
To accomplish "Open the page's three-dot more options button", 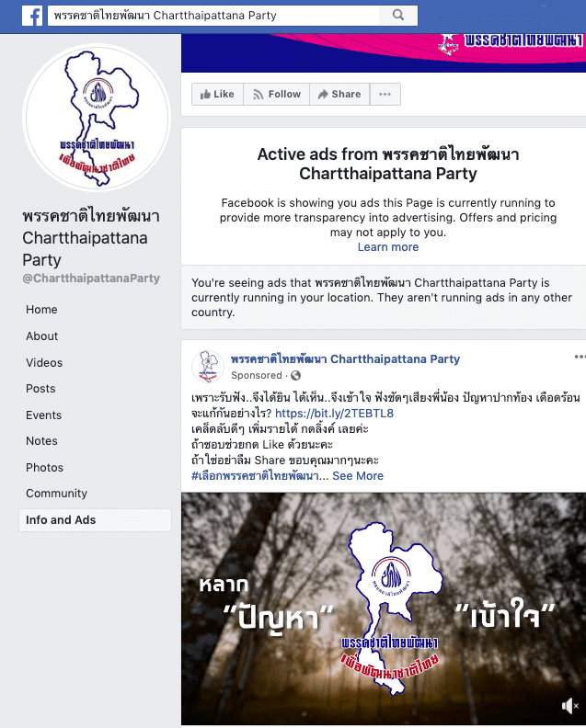I will click(385, 95).
